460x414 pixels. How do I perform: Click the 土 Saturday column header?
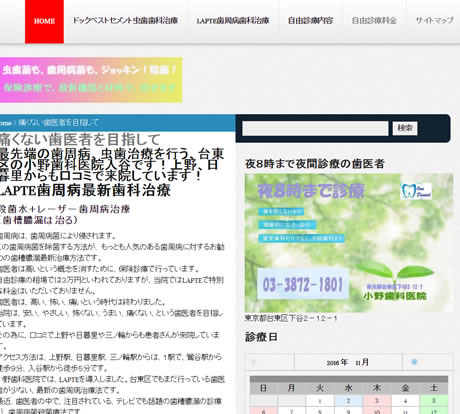point(434,388)
